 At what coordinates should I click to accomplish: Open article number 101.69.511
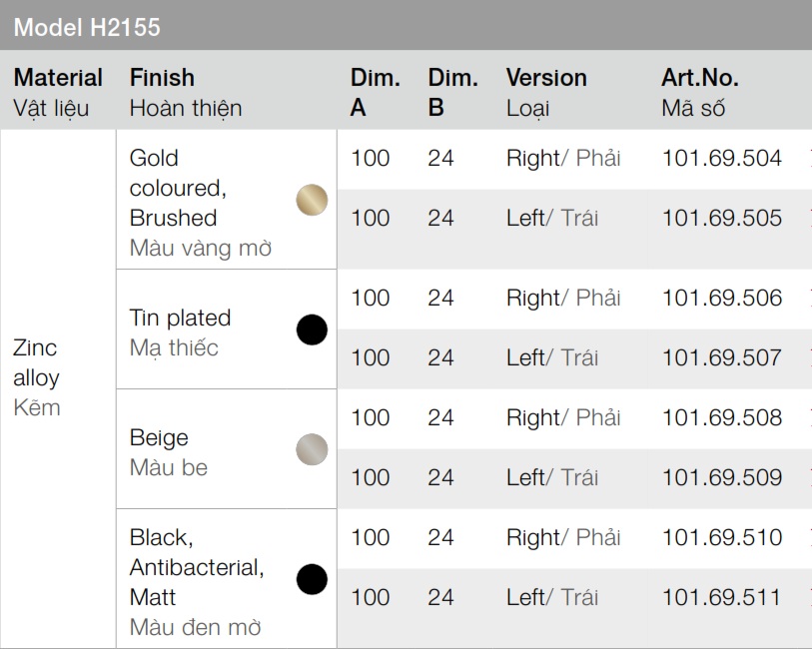point(721,597)
